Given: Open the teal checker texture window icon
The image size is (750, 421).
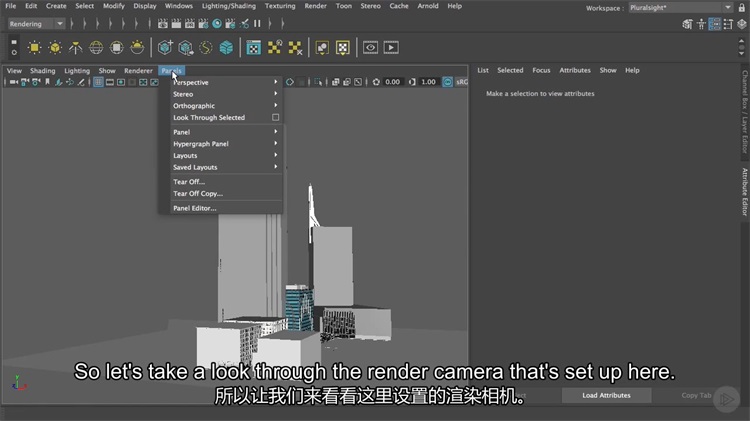Looking at the screenshot, I should coord(254,47).
